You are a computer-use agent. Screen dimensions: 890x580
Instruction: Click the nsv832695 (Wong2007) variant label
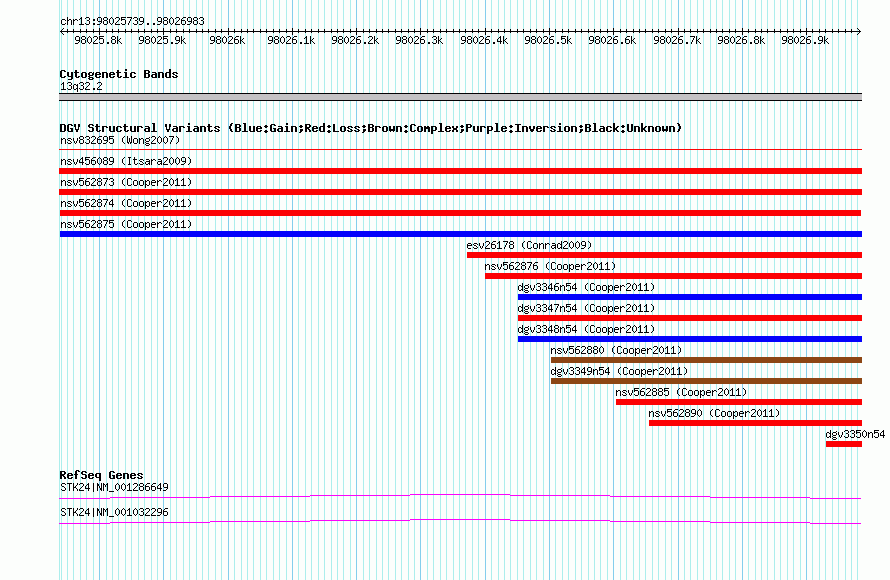[120, 140]
